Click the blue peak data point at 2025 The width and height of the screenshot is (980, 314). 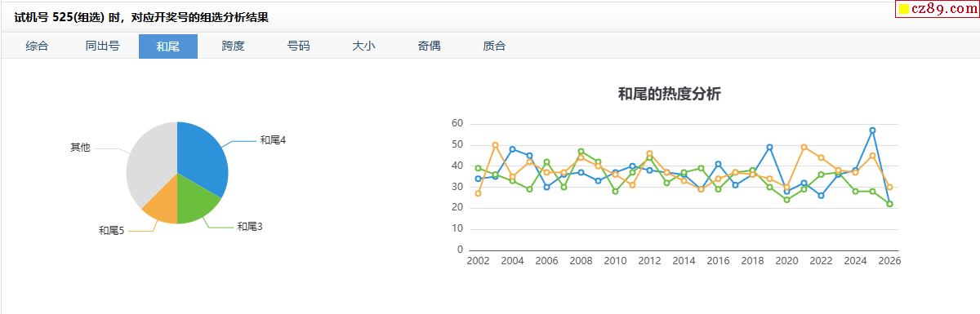[872, 130]
